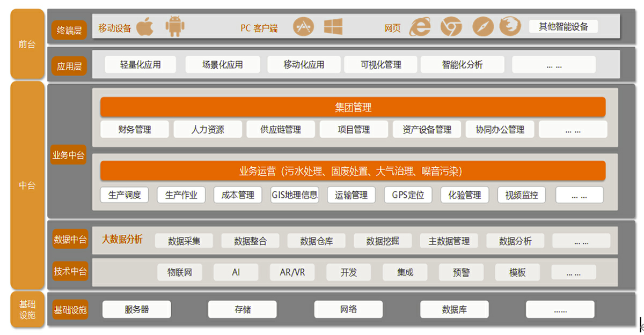Choose the 技术中台 label
Image resolution: width=644 pixels, height=335 pixels.
click(x=70, y=271)
